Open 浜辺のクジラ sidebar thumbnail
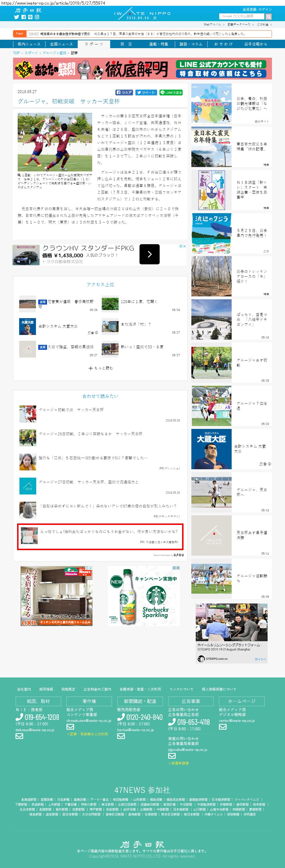285x868 pixels. tap(212, 233)
